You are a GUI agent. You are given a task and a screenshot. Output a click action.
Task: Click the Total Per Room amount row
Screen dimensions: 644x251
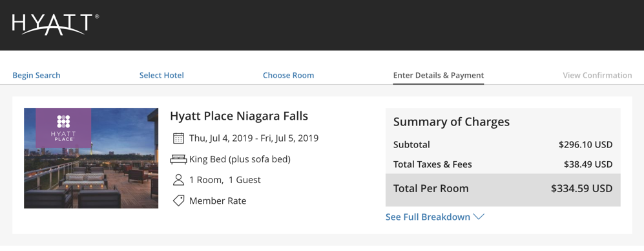503,189
